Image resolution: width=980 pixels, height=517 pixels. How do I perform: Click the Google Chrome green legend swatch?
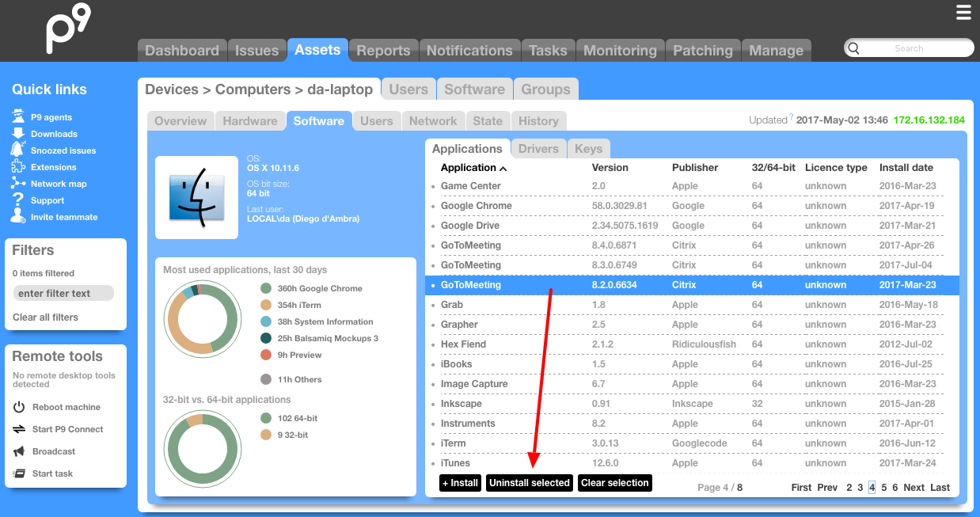click(266, 289)
